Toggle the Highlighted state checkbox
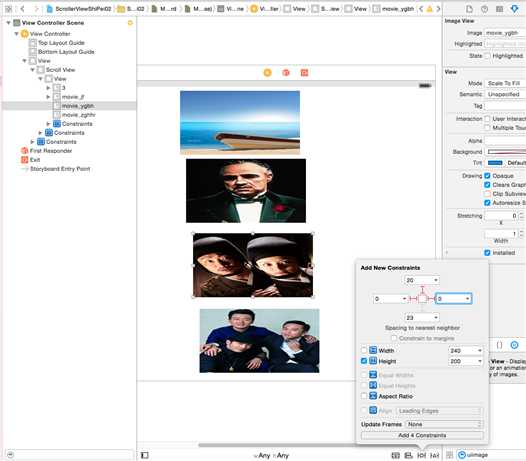Viewport: 526px width, 461px height. pyautogui.click(x=487, y=56)
